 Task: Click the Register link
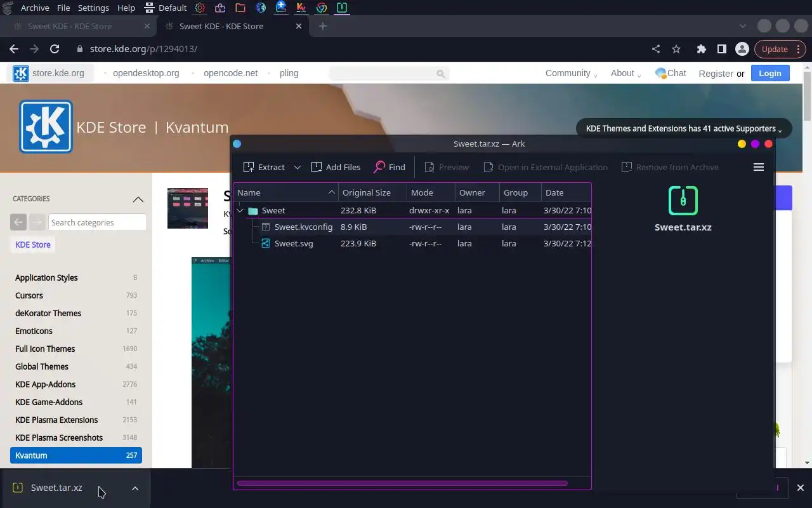(716, 74)
